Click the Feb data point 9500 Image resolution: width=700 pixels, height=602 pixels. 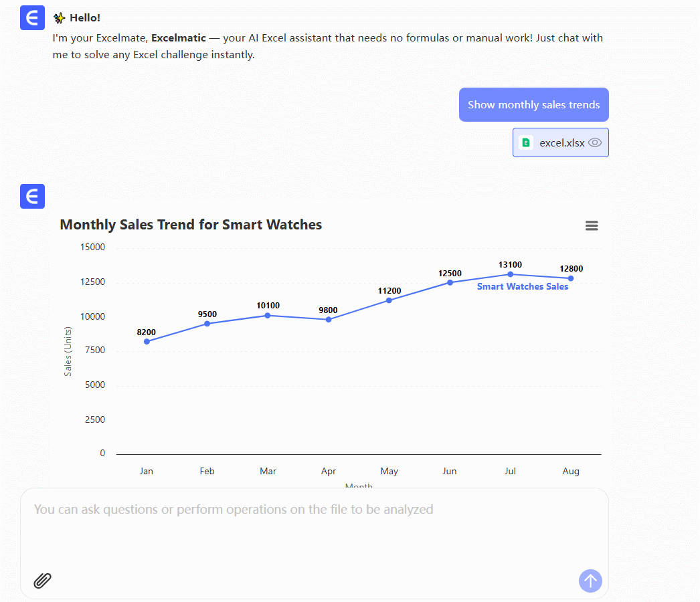click(x=207, y=324)
